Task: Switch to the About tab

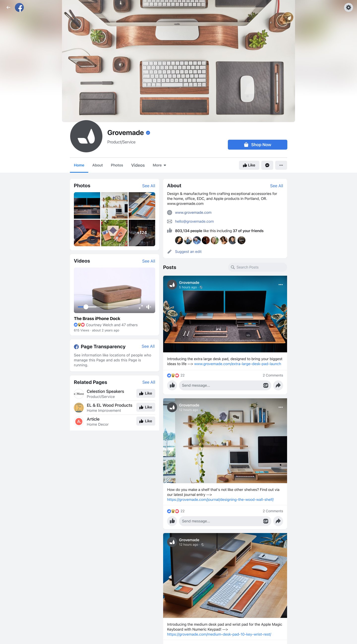Action: pyautogui.click(x=97, y=165)
